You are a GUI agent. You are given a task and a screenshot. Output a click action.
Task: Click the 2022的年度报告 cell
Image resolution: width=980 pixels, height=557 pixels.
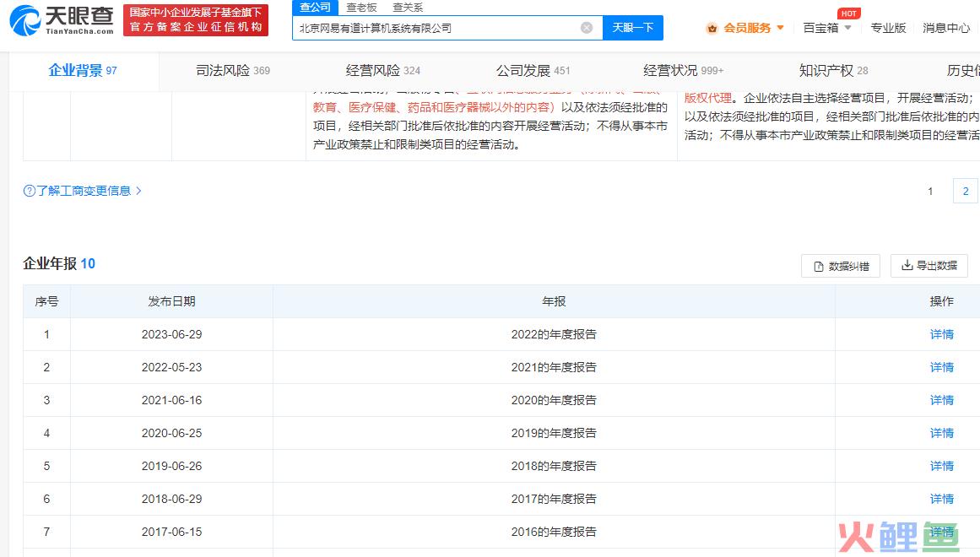(554, 334)
